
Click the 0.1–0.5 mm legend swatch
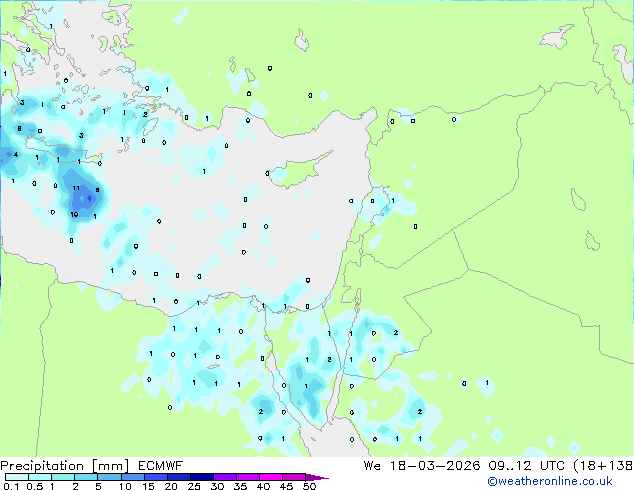17,477
